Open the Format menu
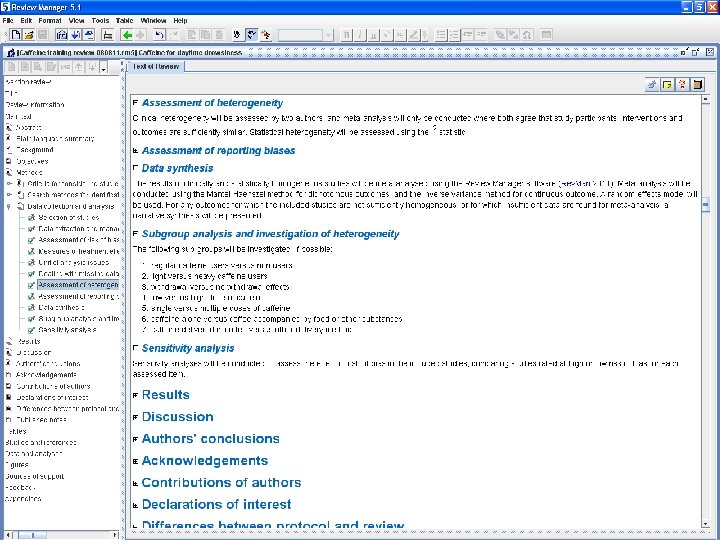Image resolution: width=720 pixels, height=540 pixels. [50, 21]
